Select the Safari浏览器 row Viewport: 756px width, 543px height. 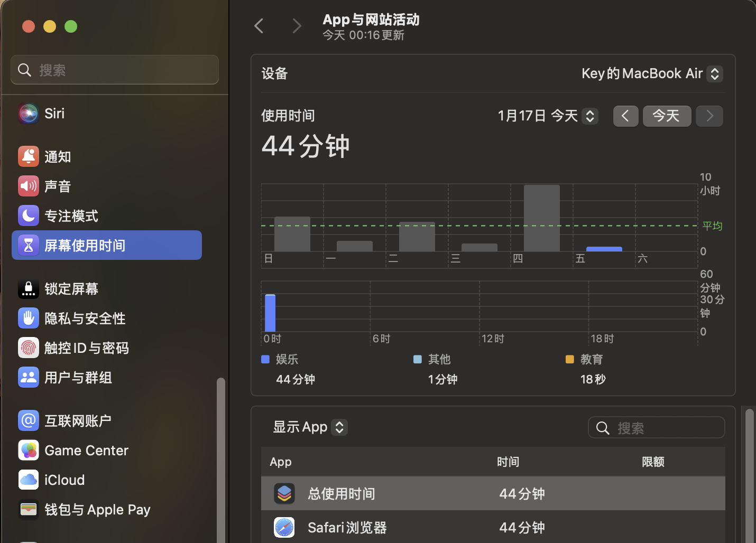pos(493,527)
